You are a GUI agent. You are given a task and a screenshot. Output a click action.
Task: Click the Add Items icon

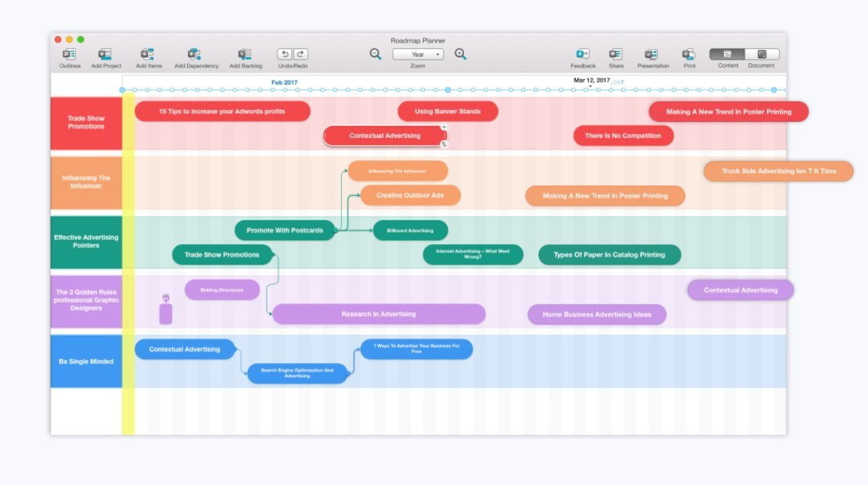pos(148,54)
